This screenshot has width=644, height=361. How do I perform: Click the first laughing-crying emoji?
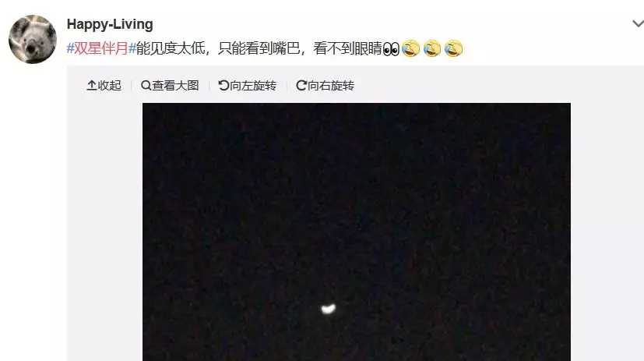point(410,48)
